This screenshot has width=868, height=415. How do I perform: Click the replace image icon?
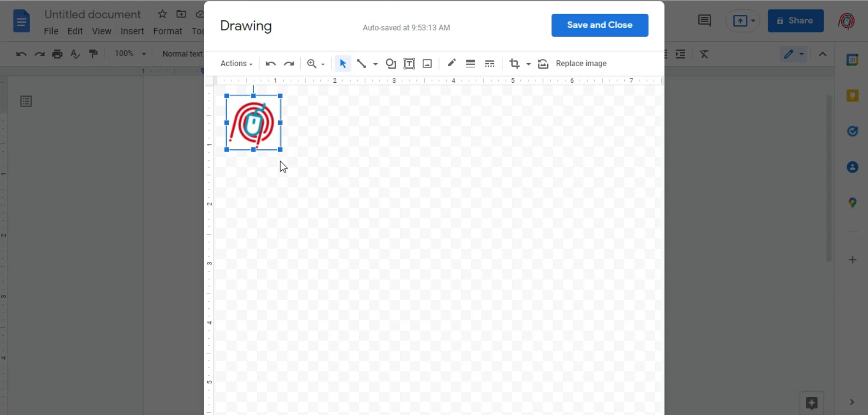(x=543, y=64)
